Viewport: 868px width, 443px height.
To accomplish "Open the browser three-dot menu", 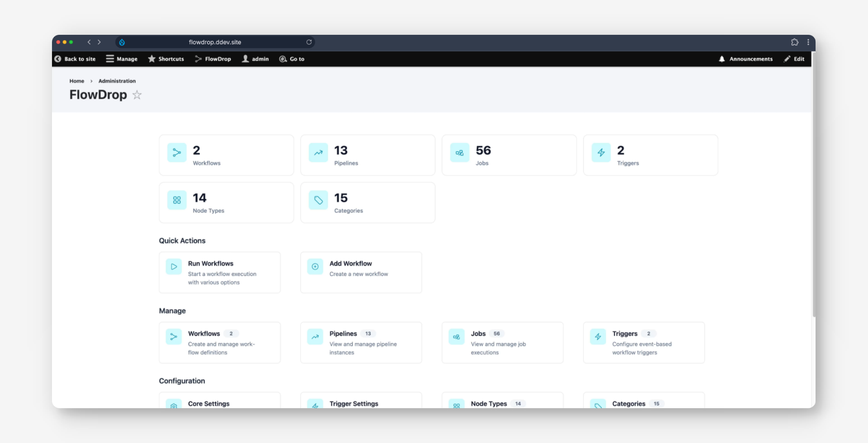I will click(x=808, y=42).
